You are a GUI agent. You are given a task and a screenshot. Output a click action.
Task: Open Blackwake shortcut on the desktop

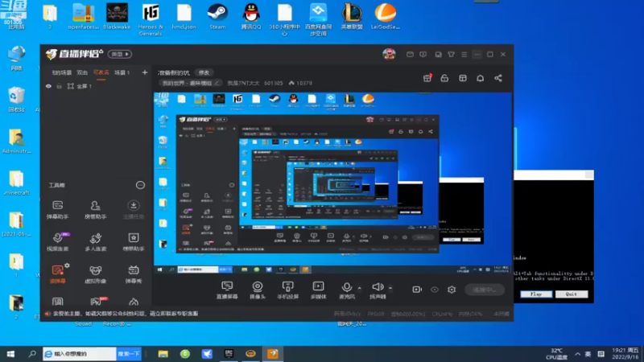(x=117, y=17)
